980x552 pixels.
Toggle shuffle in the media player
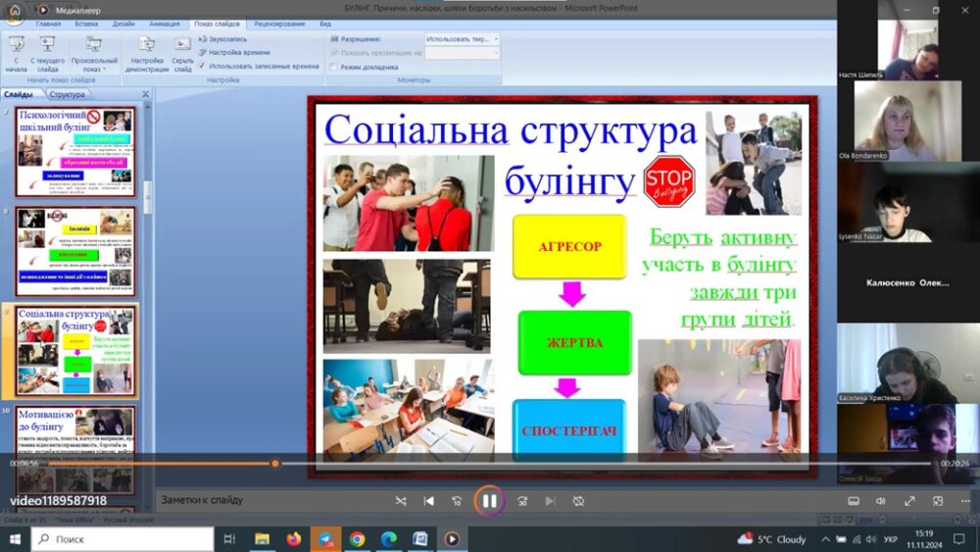(x=401, y=501)
